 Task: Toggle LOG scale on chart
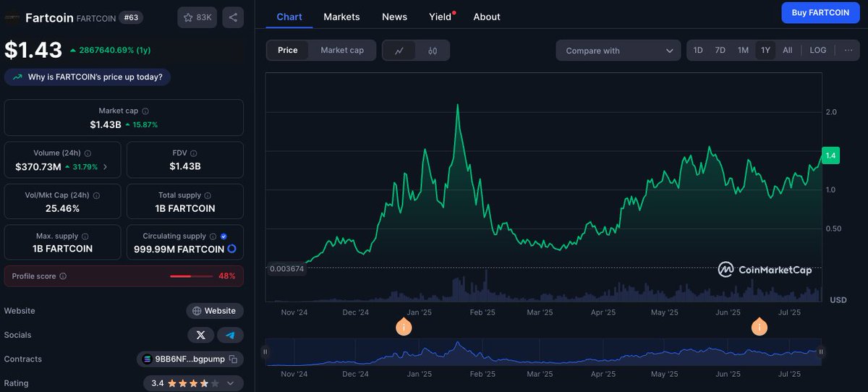coord(818,50)
